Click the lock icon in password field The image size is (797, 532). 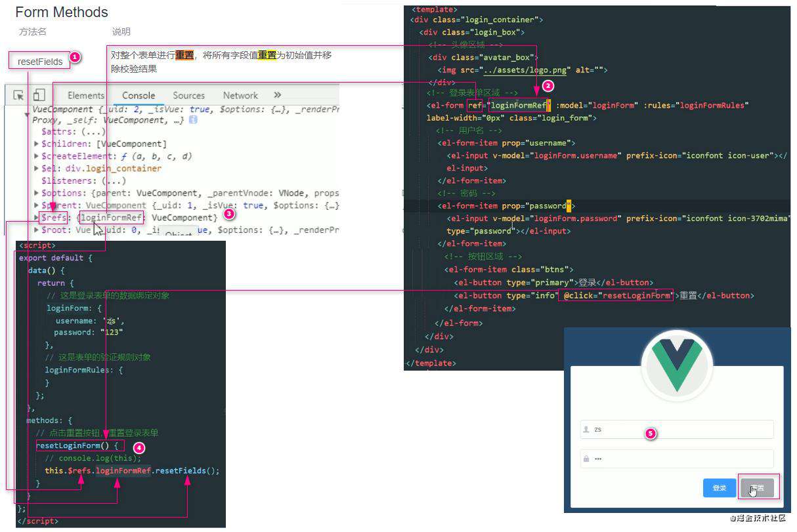coord(586,459)
